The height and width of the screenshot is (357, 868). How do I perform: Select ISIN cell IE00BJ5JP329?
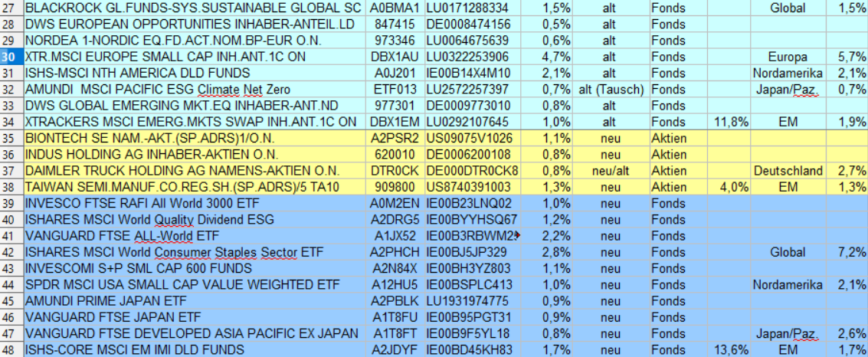coord(473,252)
